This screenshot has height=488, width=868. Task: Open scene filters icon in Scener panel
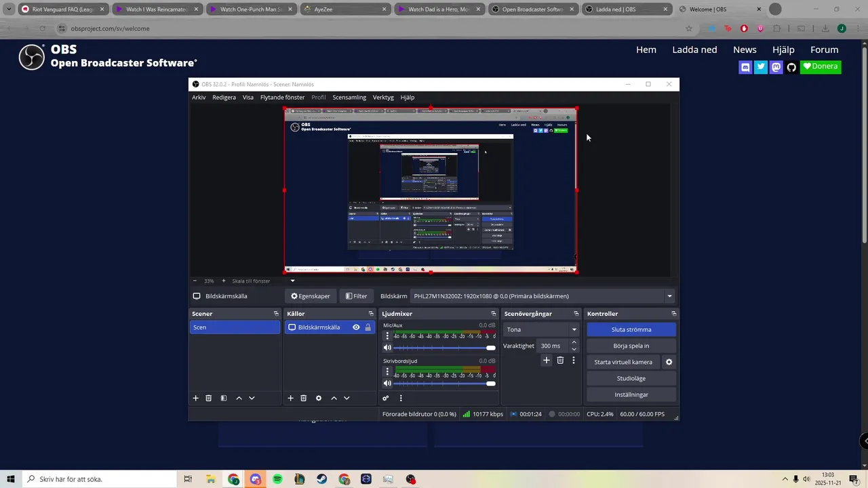click(x=224, y=398)
